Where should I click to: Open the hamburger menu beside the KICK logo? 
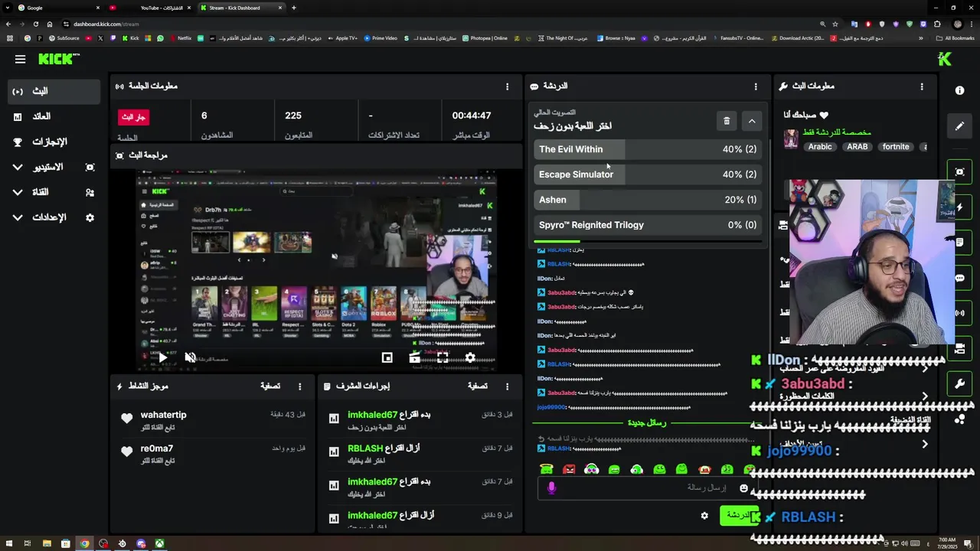click(20, 59)
